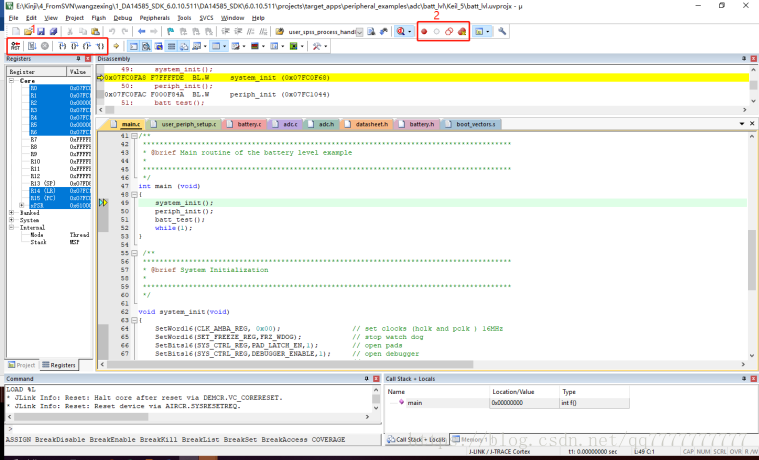This screenshot has width=759, height=460.
Task: Click the Configuration wrench icon
Action: point(502,31)
